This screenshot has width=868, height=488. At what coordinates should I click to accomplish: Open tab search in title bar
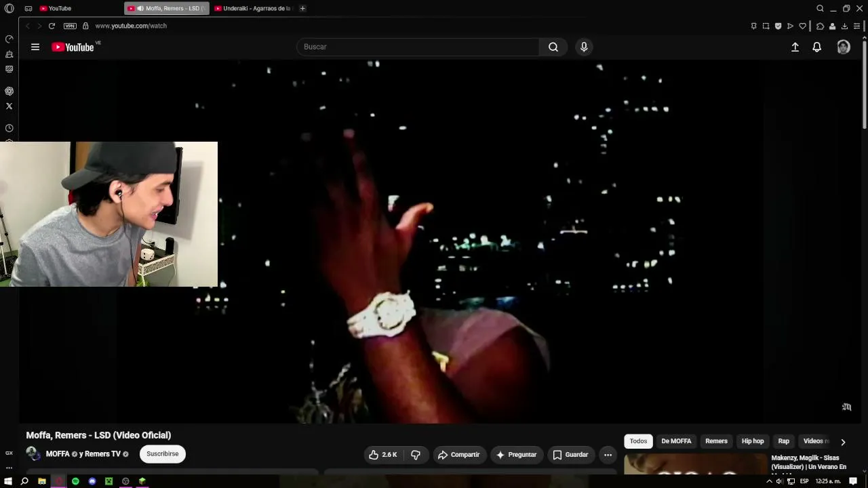(x=820, y=8)
